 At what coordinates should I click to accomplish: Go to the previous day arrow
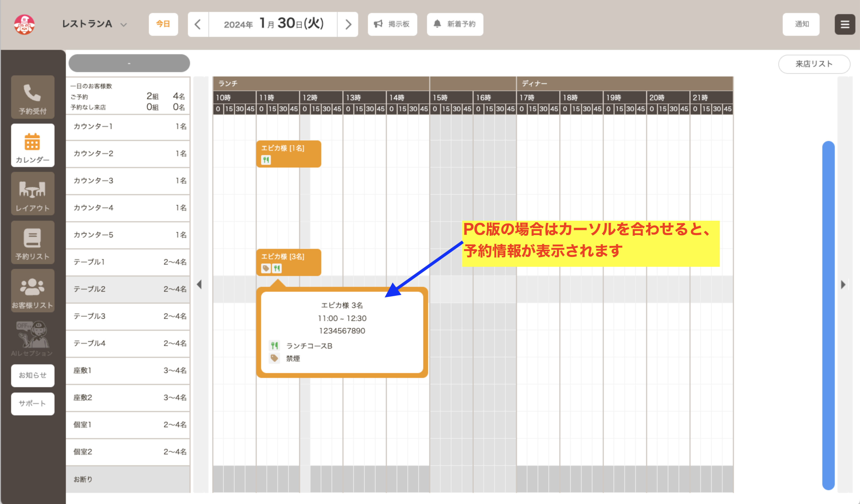tap(198, 24)
